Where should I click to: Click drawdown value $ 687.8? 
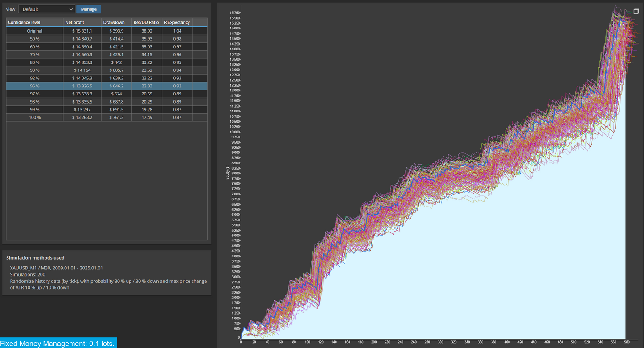116,102
